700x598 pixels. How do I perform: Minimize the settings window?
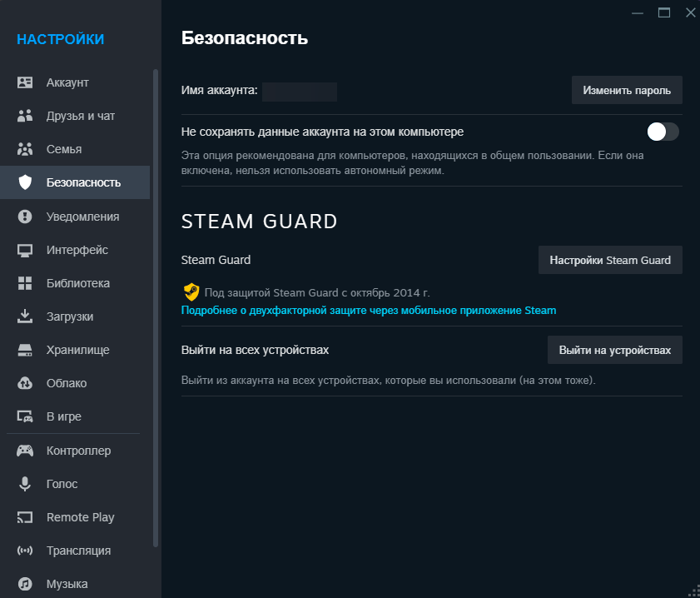tap(638, 13)
